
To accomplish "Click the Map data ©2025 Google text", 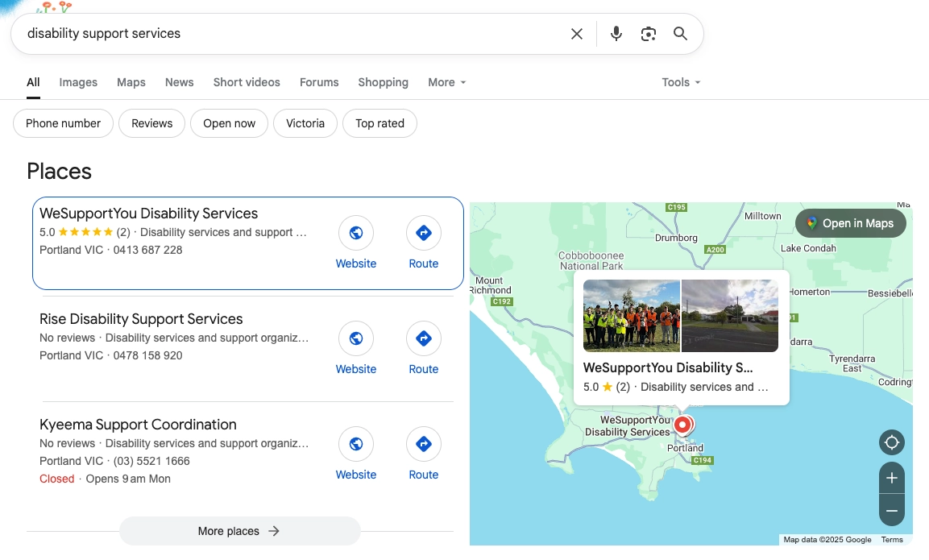I will [827, 540].
